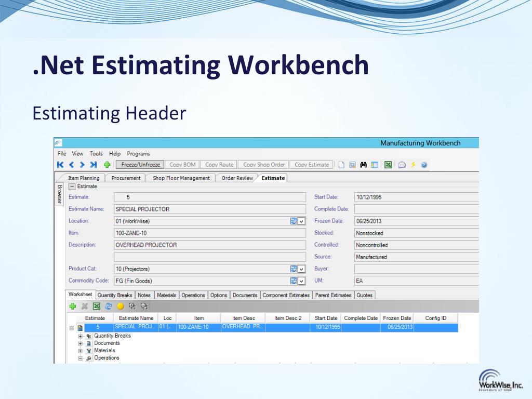Click the lookup icon in Product Cat field

click(x=294, y=269)
